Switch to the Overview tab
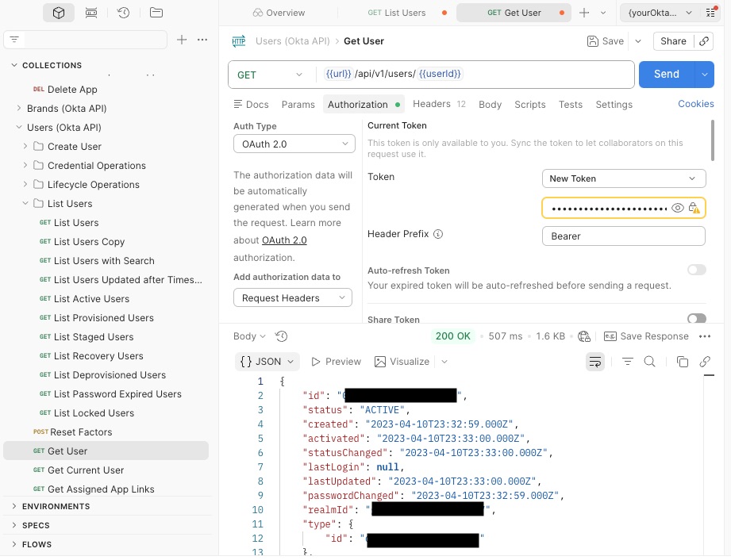Viewport: 731px width, 560px height. pyautogui.click(x=279, y=13)
